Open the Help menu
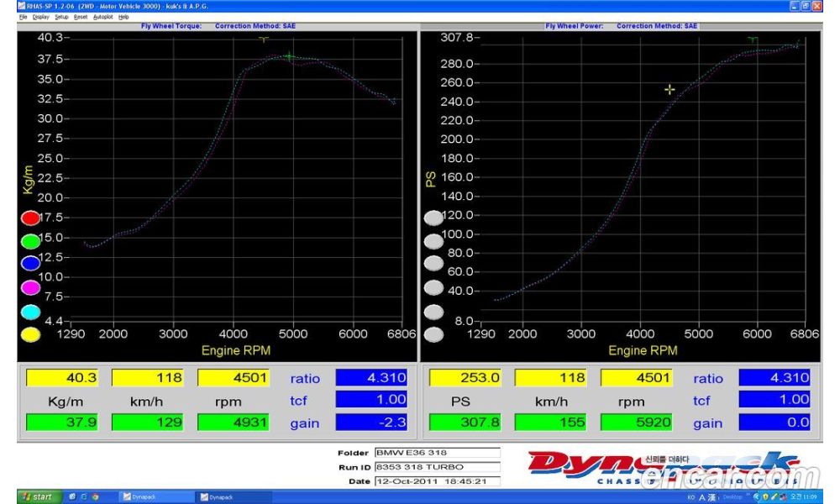The width and height of the screenshot is (840, 504). pos(123,17)
